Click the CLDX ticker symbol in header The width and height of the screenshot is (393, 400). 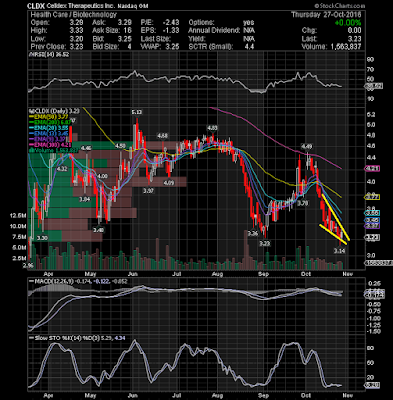click(x=35, y=6)
